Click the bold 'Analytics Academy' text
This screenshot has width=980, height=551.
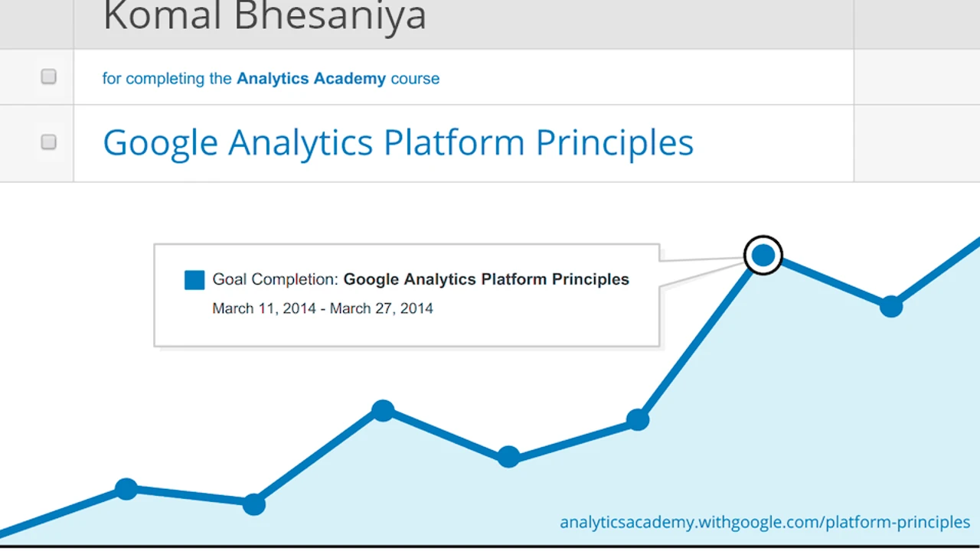(311, 78)
